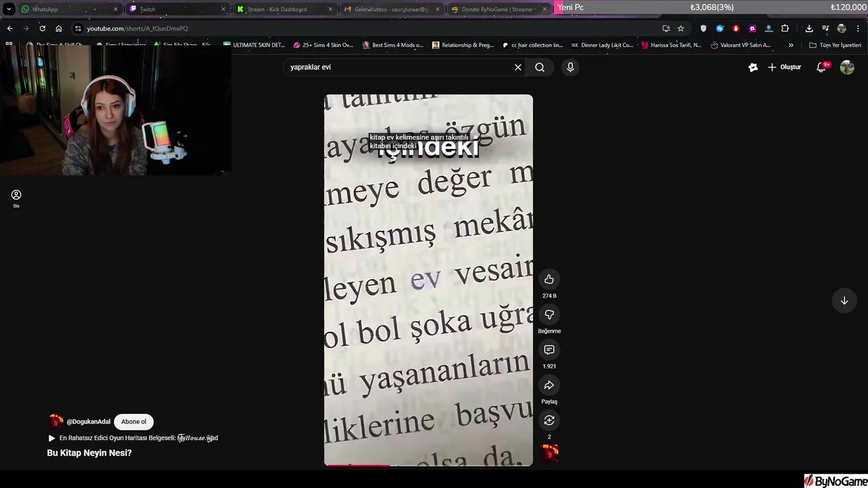Viewport: 868px width, 488px height.
Task: Click the install app icon in address bar
Action: (666, 28)
